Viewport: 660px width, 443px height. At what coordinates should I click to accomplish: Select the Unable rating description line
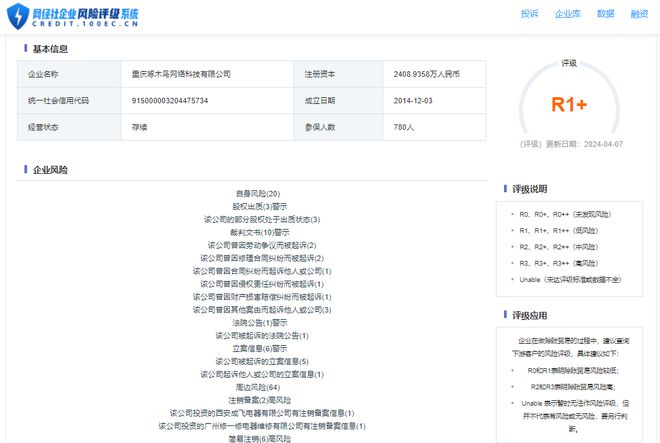coord(570,280)
